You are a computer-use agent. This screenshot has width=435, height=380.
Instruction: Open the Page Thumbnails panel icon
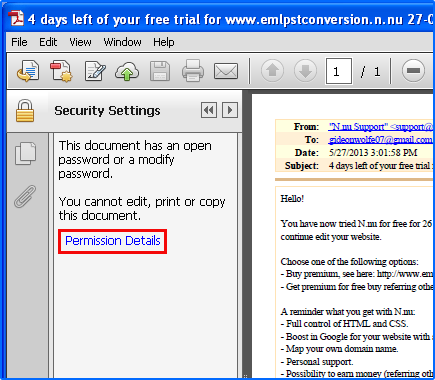coord(26,154)
